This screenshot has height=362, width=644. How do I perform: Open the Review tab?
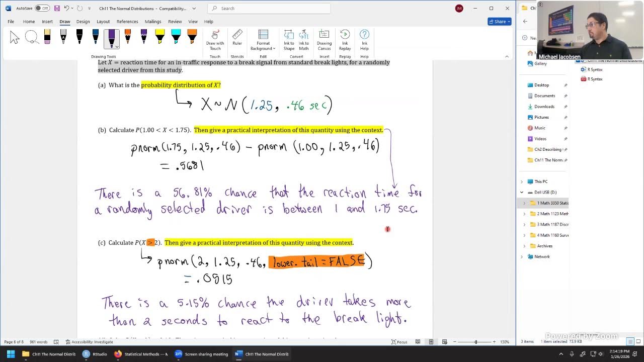tap(175, 22)
